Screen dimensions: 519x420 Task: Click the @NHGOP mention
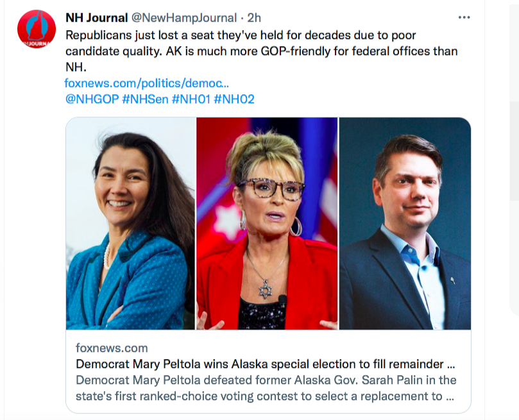pos(90,99)
